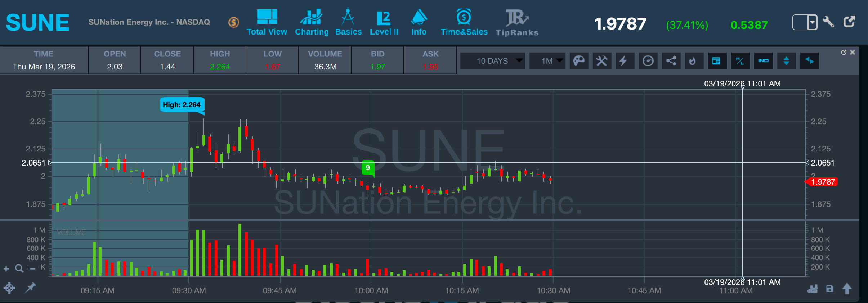Open chart tools (wrench and hammer icon)
The width and height of the screenshot is (868, 303).
pos(602,61)
